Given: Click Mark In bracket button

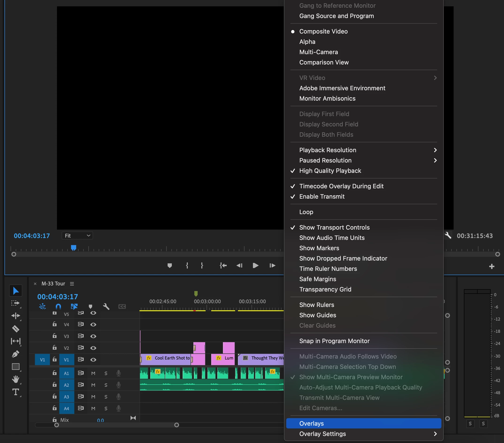Looking at the screenshot, I should pyautogui.click(x=187, y=265).
